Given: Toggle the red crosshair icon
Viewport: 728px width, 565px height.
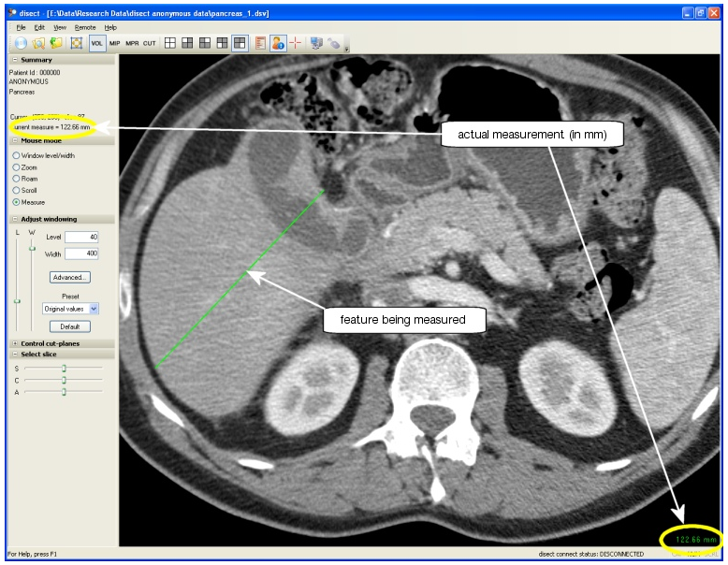Looking at the screenshot, I should pos(296,43).
